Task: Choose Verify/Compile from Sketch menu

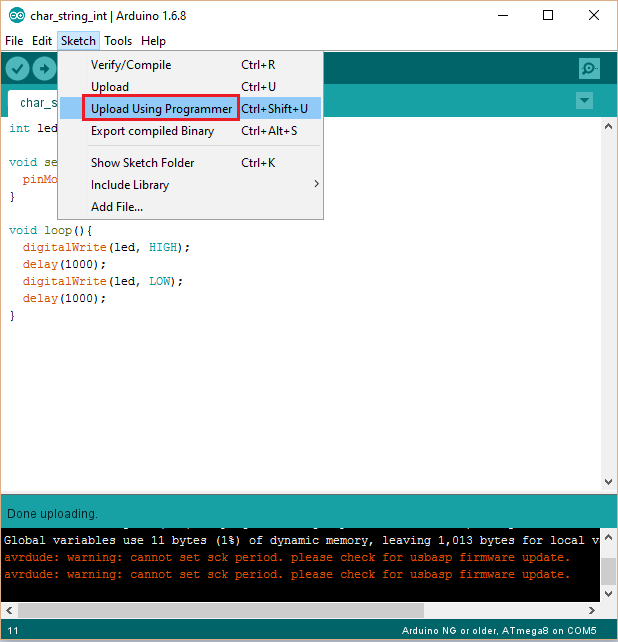Action: (190, 65)
